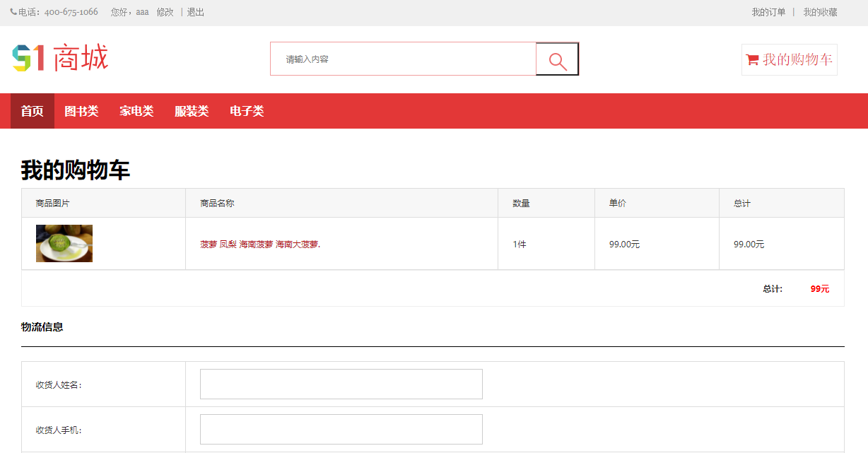The height and width of the screenshot is (453, 868).
Task: Click the 我的购物车 page heading
Action: 76,170
